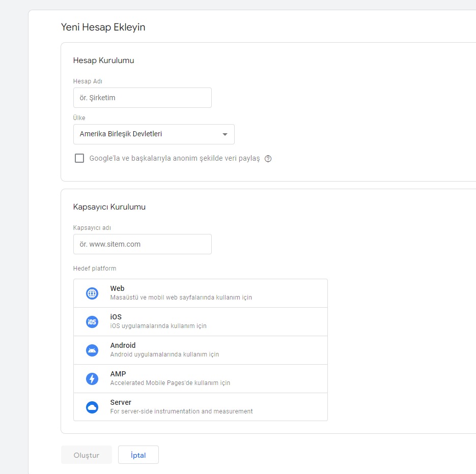Image resolution: width=476 pixels, height=474 pixels.
Task: Click the AMP lightning bolt icon
Action: click(x=92, y=379)
